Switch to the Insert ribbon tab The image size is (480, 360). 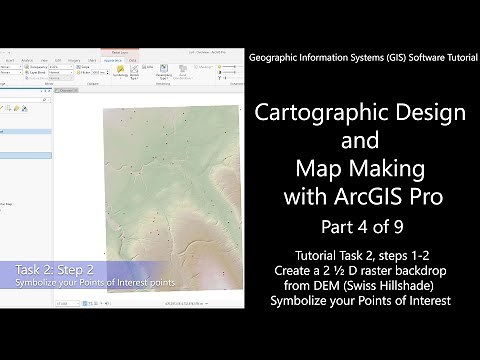[x=10, y=60]
